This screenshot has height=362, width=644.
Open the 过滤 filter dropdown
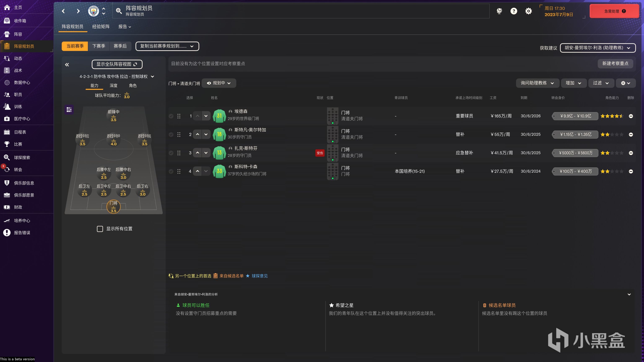tap(601, 83)
